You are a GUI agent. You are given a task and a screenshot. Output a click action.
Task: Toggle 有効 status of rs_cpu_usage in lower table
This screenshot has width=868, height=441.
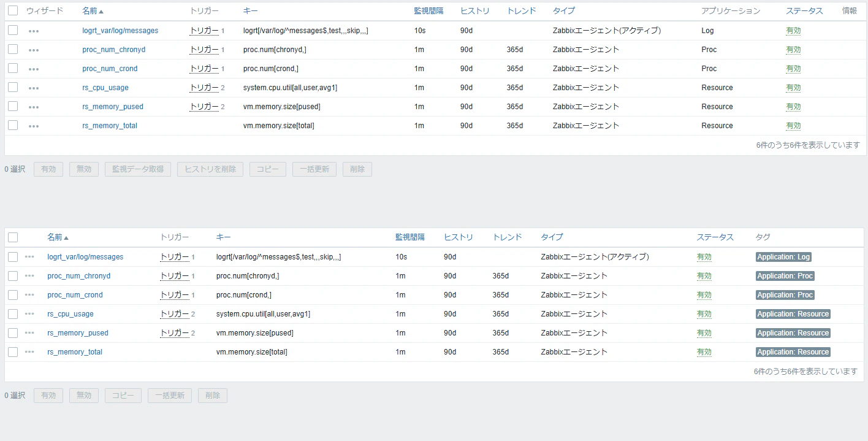click(x=704, y=314)
